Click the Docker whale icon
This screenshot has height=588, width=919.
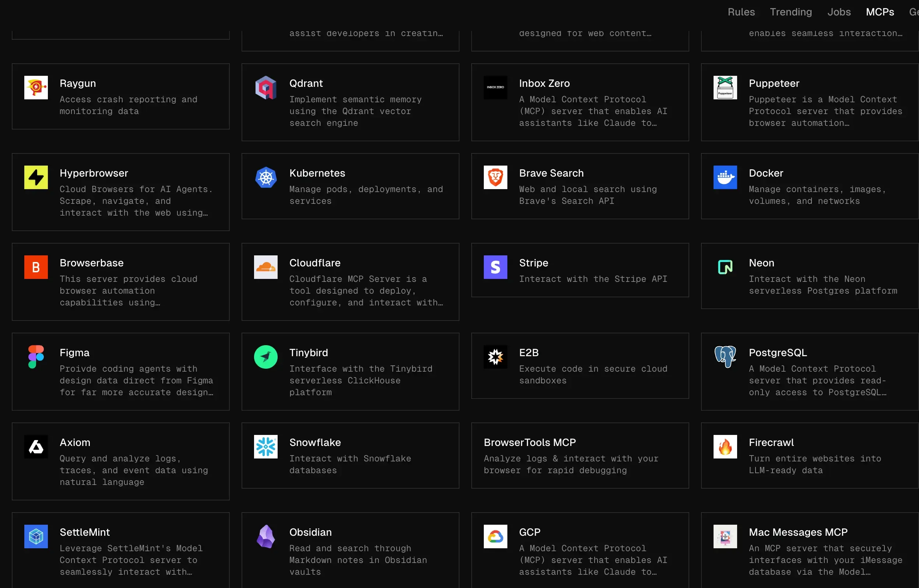(725, 177)
